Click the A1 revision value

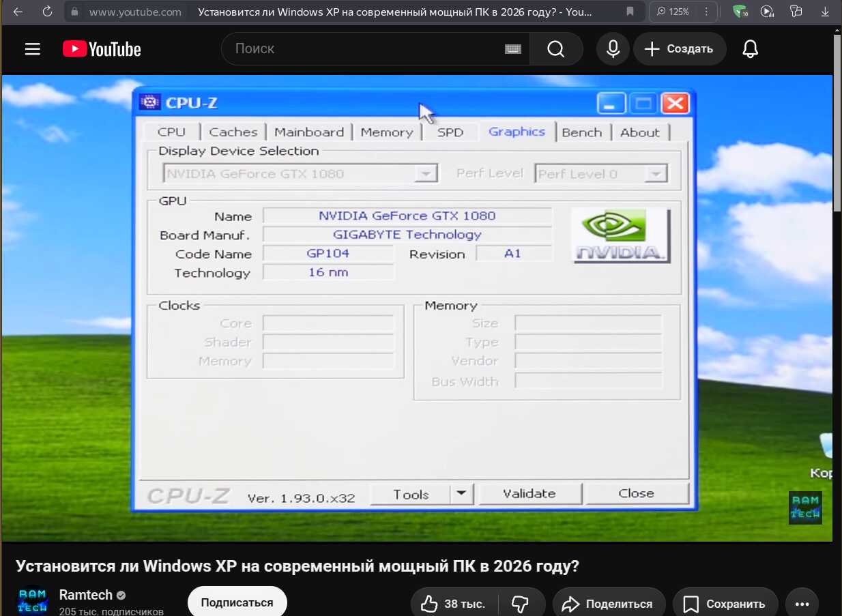pos(513,253)
